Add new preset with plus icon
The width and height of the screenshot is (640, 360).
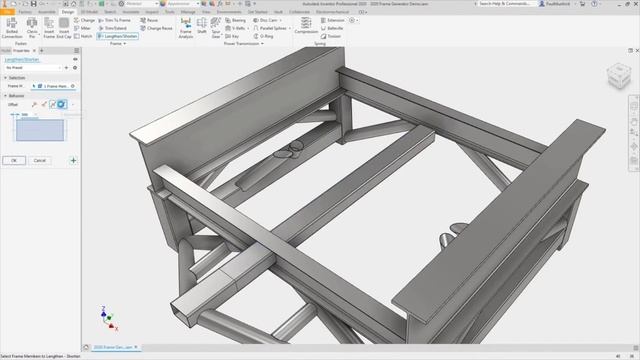coord(67,68)
